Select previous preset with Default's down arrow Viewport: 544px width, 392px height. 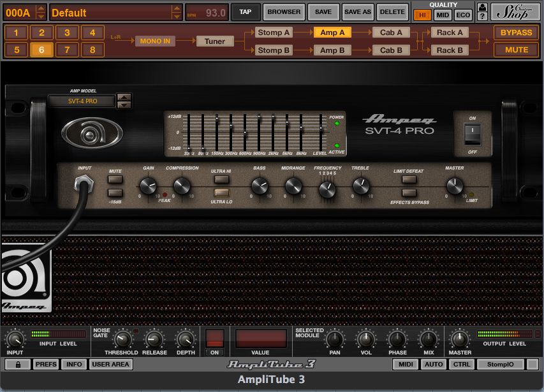pos(177,17)
